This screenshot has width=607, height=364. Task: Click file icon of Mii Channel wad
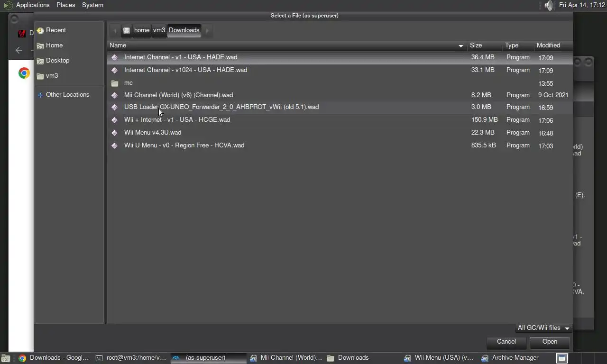114,95
